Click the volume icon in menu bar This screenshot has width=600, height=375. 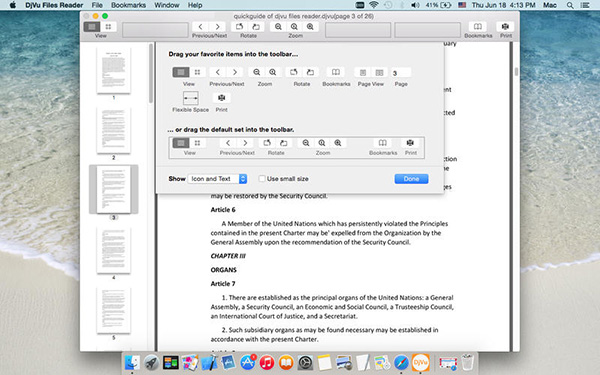[x=415, y=5]
